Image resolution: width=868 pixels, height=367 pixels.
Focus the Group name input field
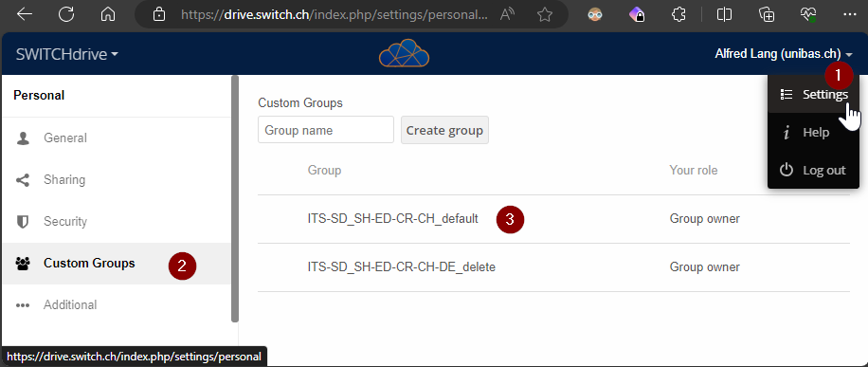(326, 130)
